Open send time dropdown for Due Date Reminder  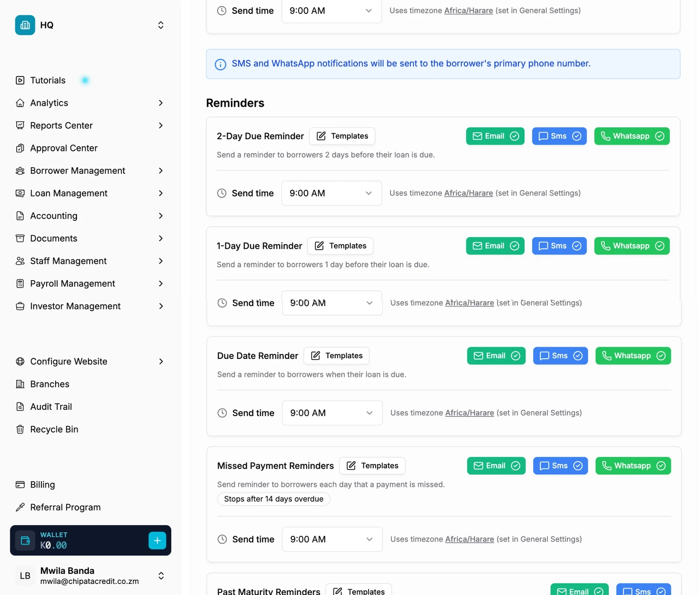point(332,413)
